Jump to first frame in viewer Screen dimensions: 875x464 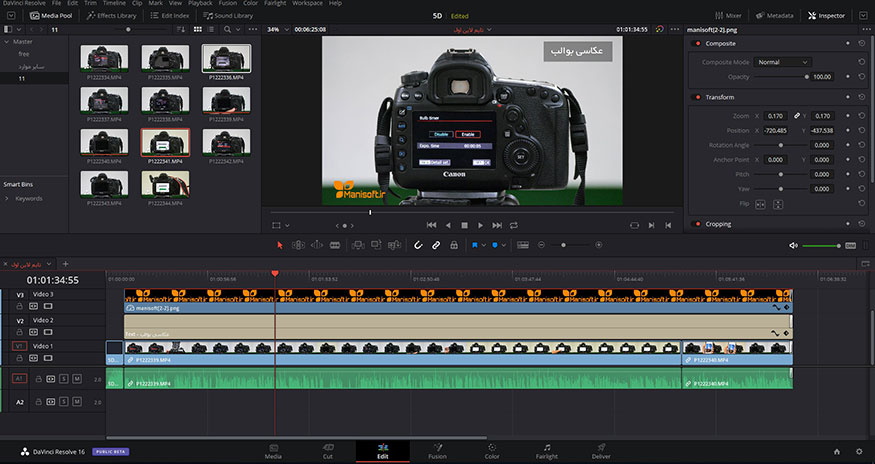click(x=431, y=226)
